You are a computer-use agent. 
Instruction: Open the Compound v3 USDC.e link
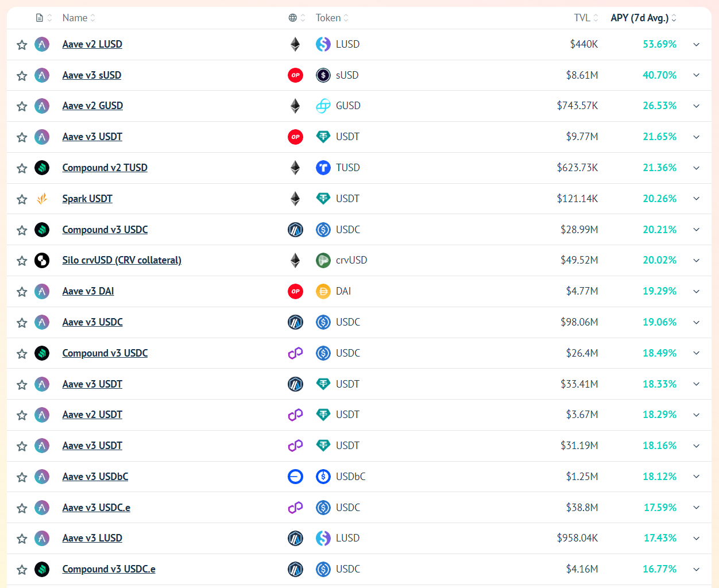click(109, 569)
